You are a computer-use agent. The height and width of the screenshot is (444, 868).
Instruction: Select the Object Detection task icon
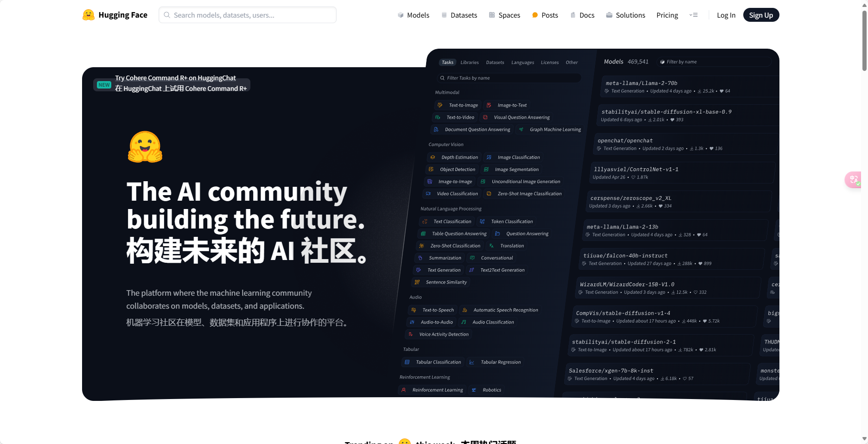click(430, 169)
